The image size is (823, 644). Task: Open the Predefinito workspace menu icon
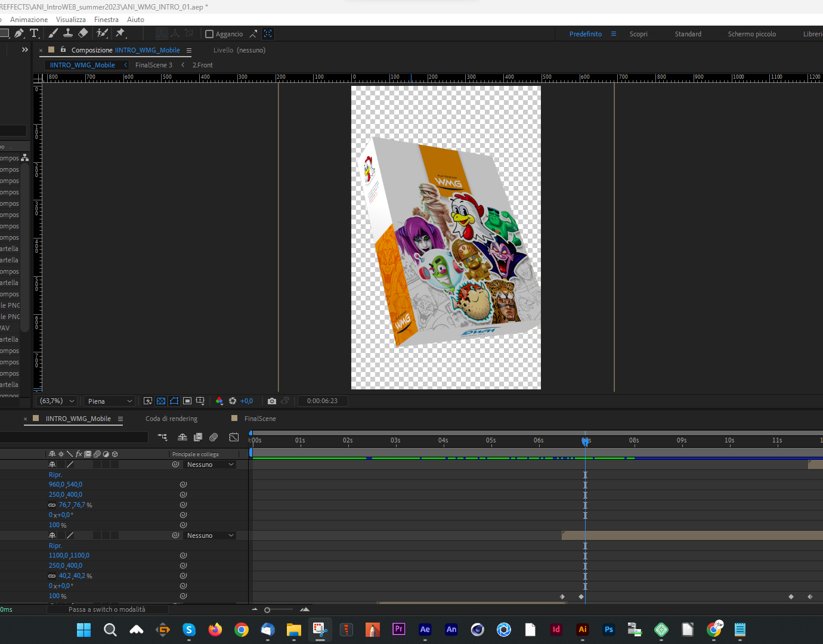(x=614, y=34)
